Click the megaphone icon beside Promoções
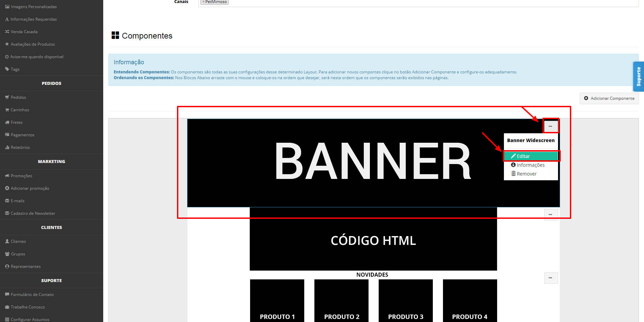This screenshot has width=644, height=322. point(7,176)
